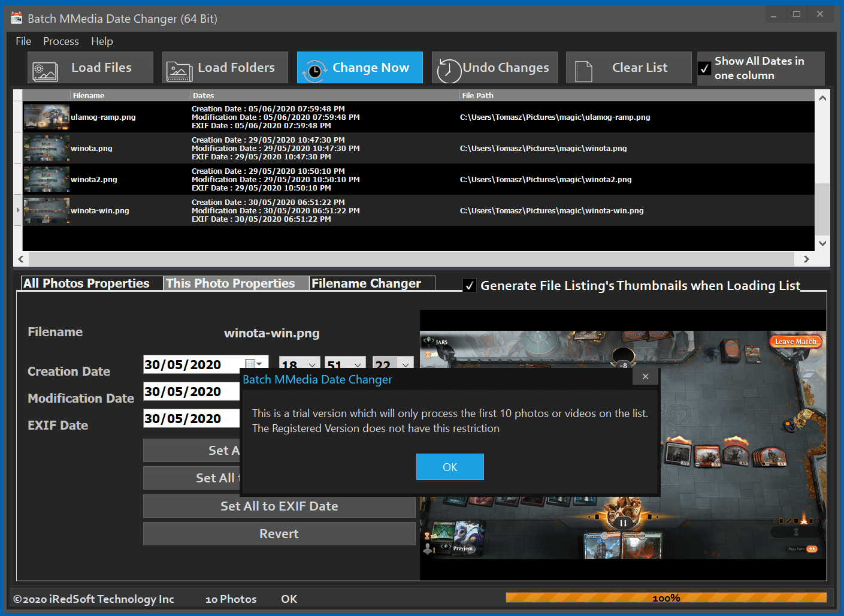The width and height of the screenshot is (844, 616).
Task: Click the winota2.png filename text
Action: [x=94, y=179]
